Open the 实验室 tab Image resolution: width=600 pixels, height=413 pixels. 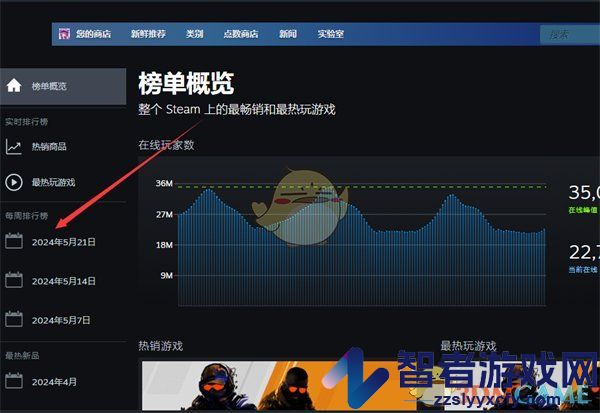[331, 34]
